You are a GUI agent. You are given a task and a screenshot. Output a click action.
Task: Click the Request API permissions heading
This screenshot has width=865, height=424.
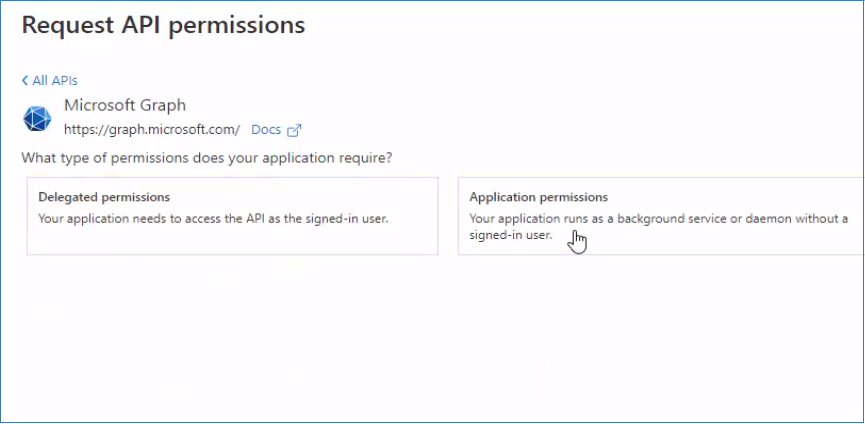(x=163, y=26)
